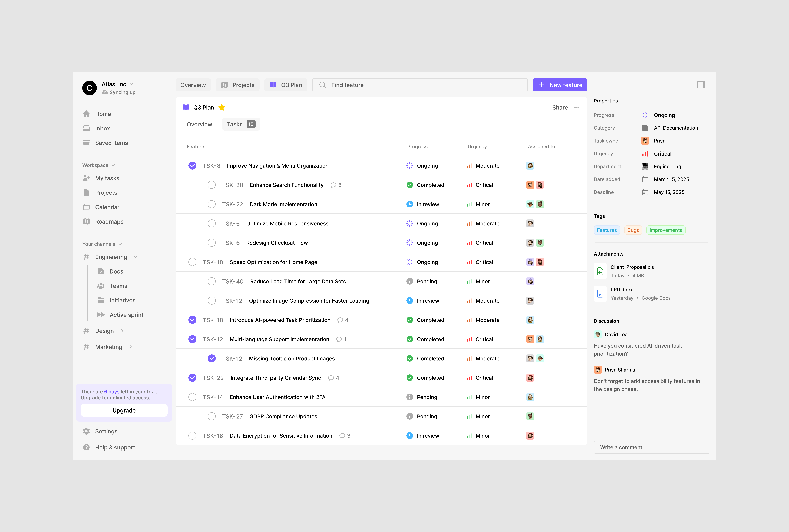Click the Help & support question icon
Image resolution: width=789 pixels, height=532 pixels.
click(87, 447)
